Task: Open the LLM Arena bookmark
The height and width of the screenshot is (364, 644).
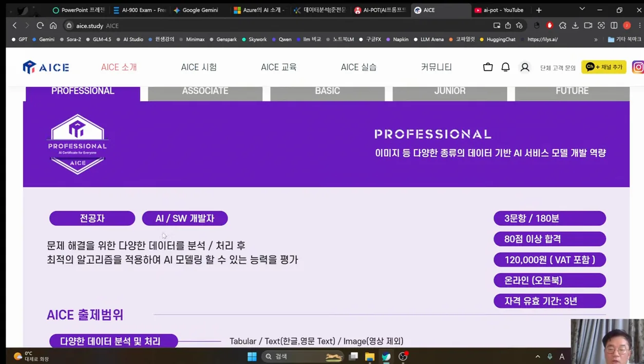Action: point(428,39)
